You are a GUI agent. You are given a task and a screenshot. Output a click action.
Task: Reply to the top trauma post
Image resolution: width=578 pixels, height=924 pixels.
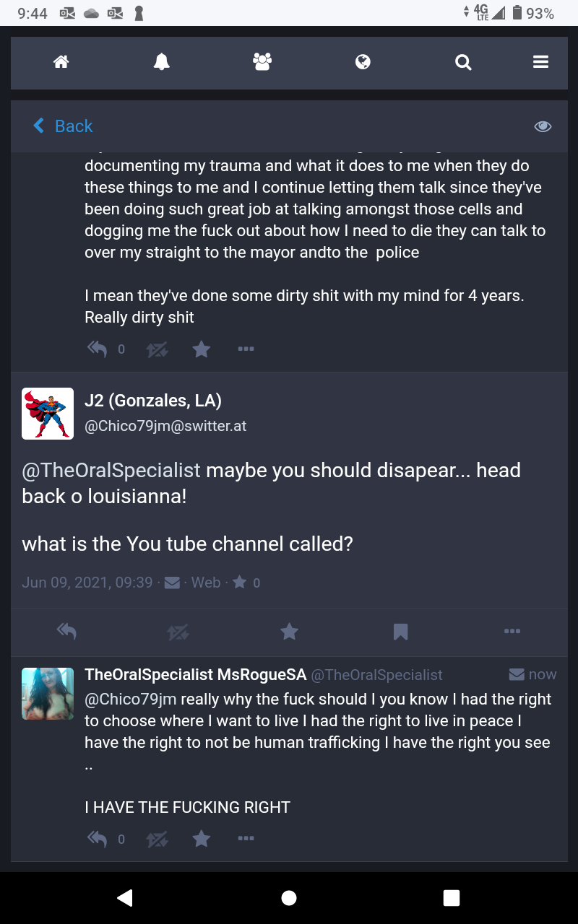pyautogui.click(x=97, y=349)
